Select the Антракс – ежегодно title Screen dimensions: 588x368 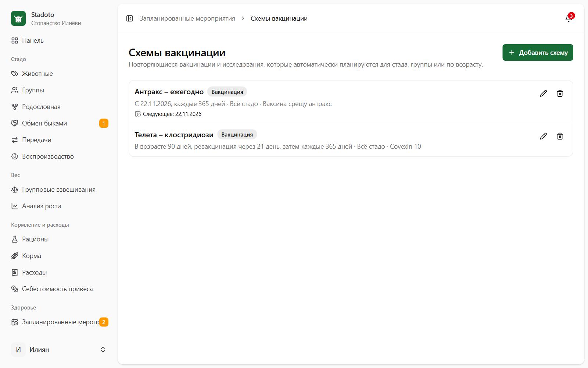point(169,92)
